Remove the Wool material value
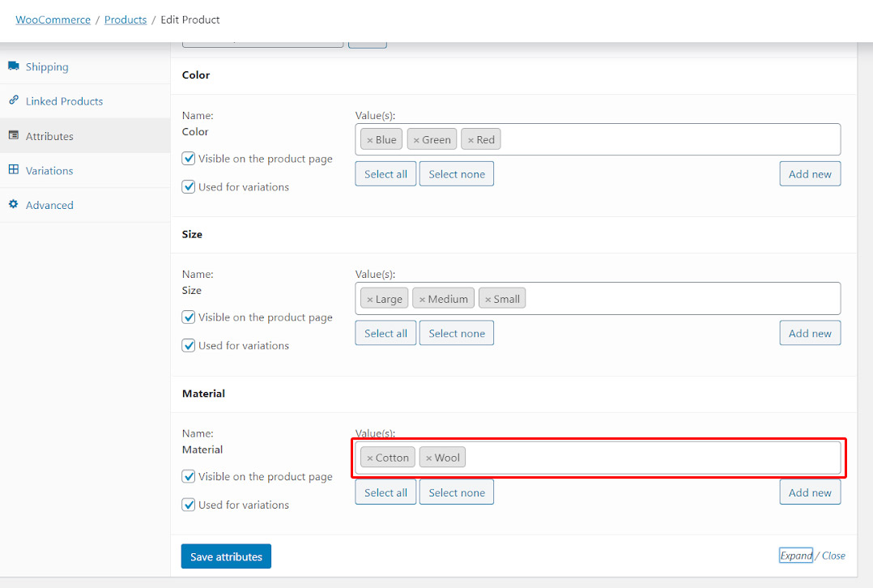The image size is (873, 588). 428,458
